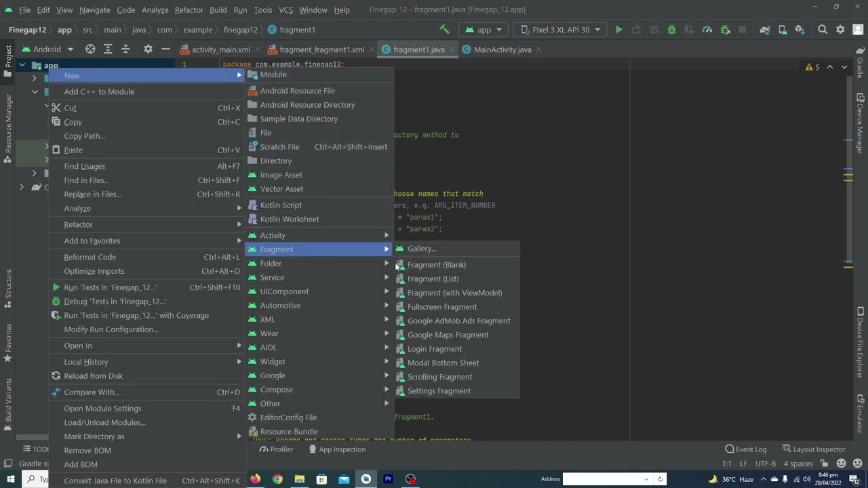The image size is (868, 488).
Task: Click Expand All icon in Project panel
Action: tap(108, 49)
